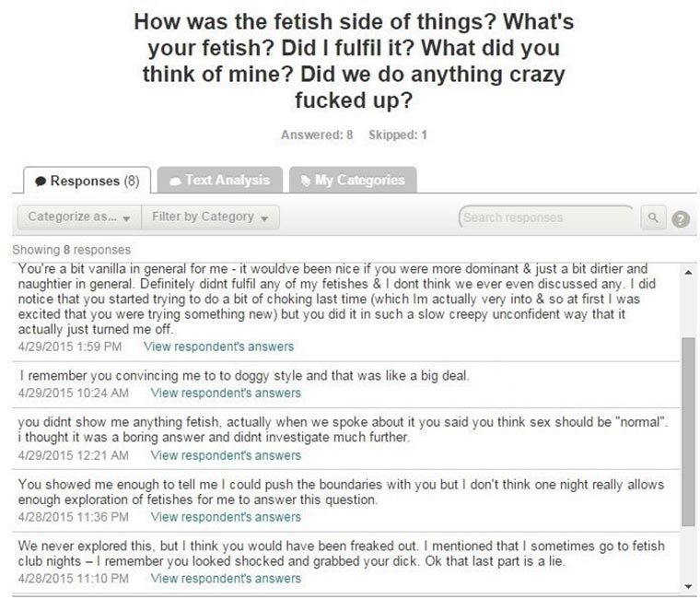Image resolution: width=700 pixels, height=611 pixels.
Task: Click the scrollbar up arrow
Action: coord(686,271)
